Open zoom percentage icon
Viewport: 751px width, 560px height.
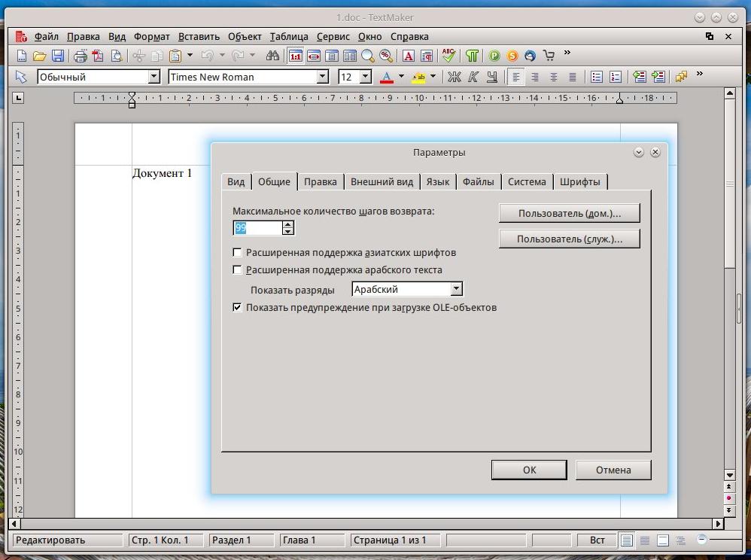click(386, 56)
